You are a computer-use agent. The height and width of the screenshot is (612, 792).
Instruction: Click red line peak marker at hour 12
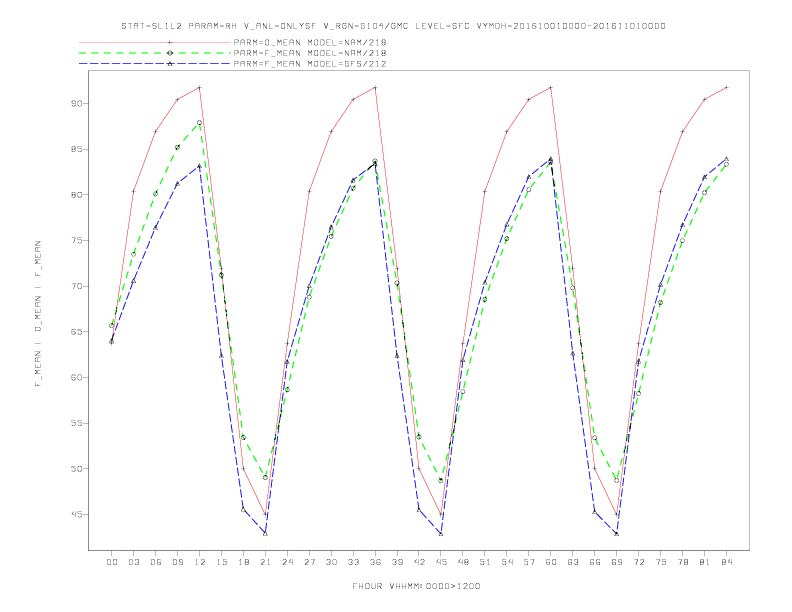[x=200, y=87]
